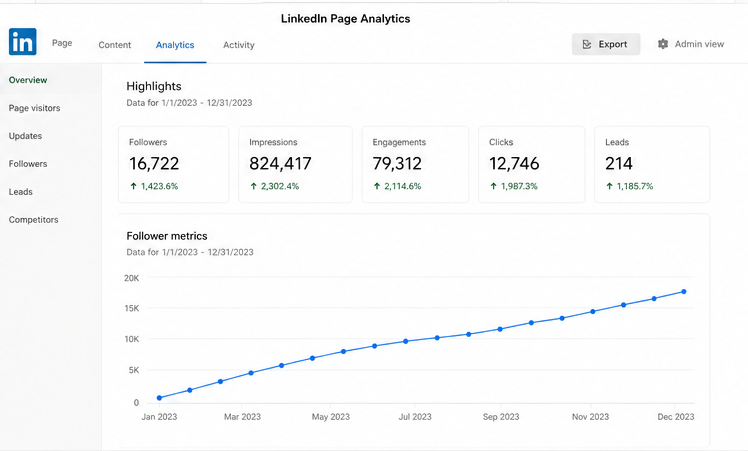
Task: Open the Activity tab
Action: pos(239,45)
